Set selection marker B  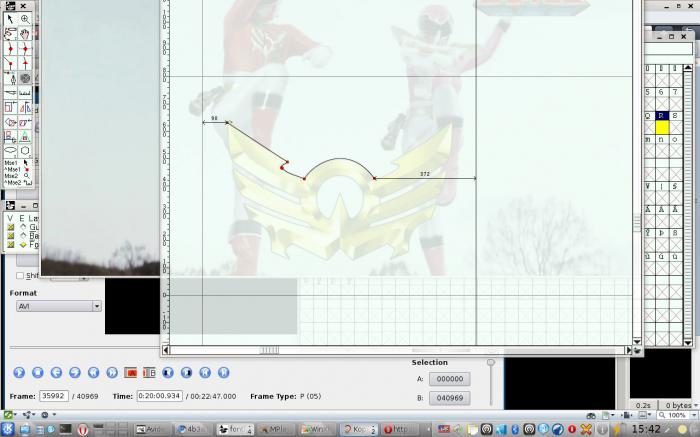pos(149,372)
